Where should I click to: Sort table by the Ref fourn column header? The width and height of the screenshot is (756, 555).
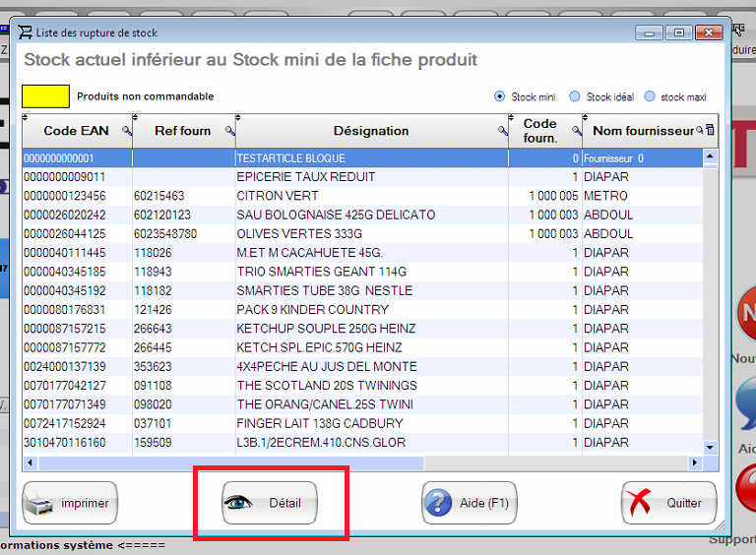point(182,131)
